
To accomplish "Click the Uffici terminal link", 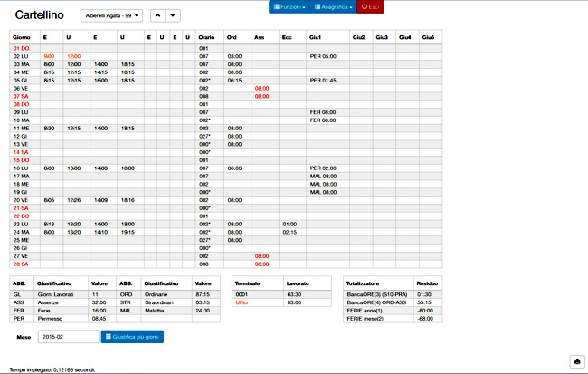I will pos(242,302).
